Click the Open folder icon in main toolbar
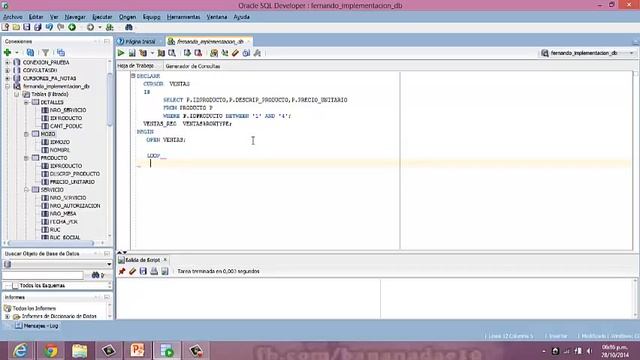Viewport: 640px width, 360px height. tap(16, 27)
